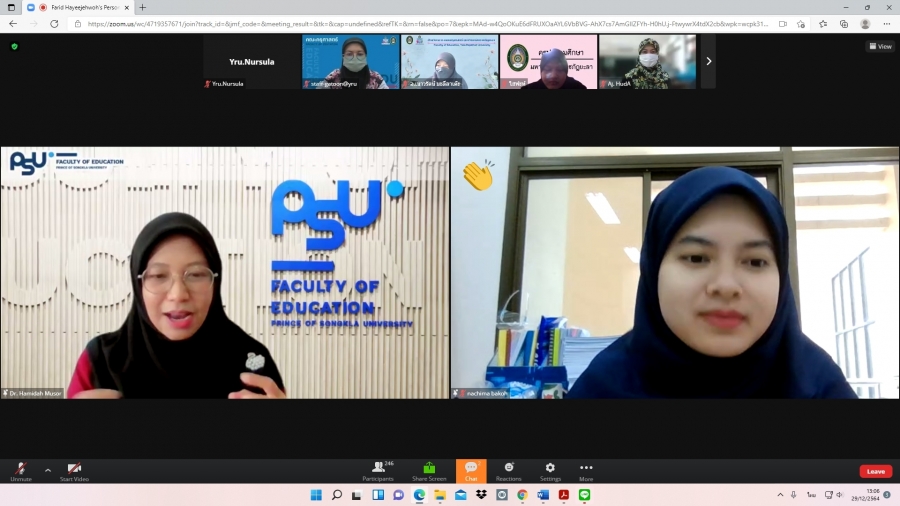Image resolution: width=900 pixels, height=506 pixels.
Task: Show next participants with right arrow
Action: 708,61
